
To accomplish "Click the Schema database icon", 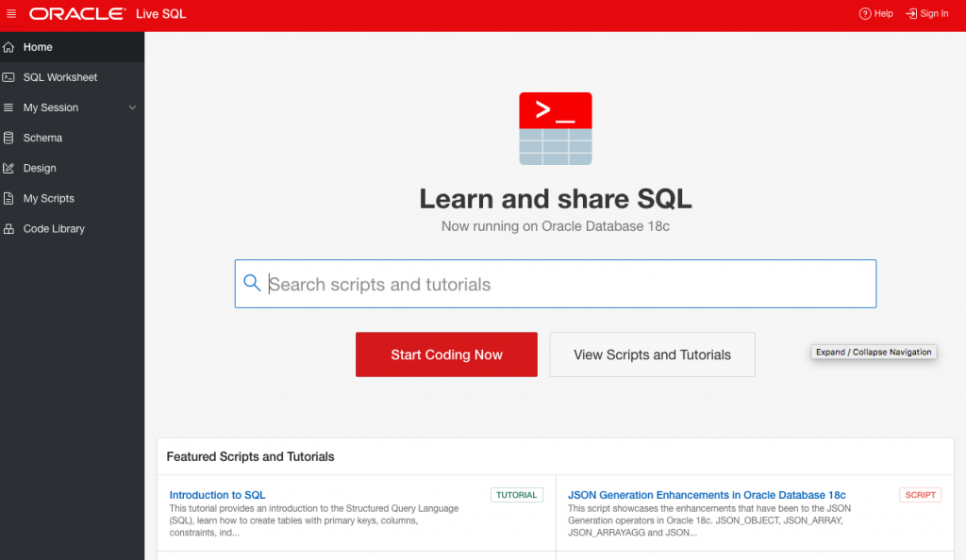I will click(8, 138).
